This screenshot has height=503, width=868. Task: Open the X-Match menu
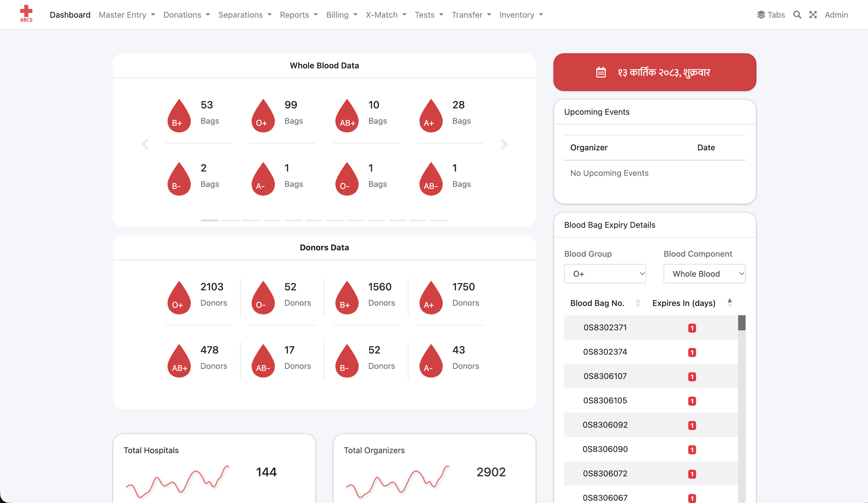pos(386,15)
